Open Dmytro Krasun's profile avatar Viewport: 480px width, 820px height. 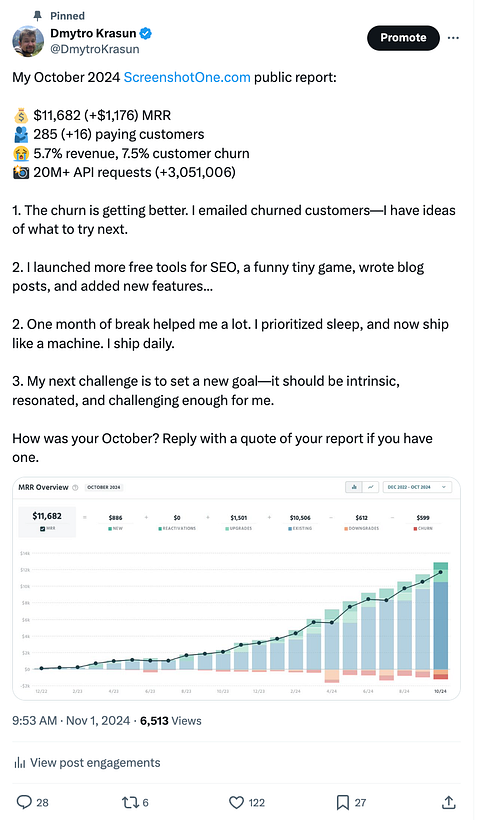(x=28, y=41)
